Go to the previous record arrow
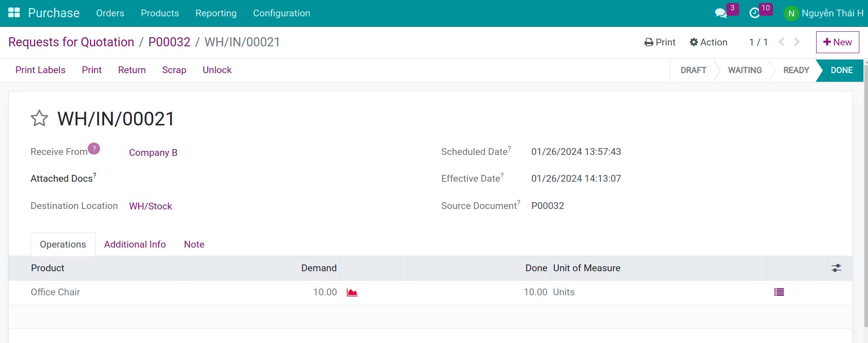This screenshot has height=343, width=868. click(x=782, y=42)
